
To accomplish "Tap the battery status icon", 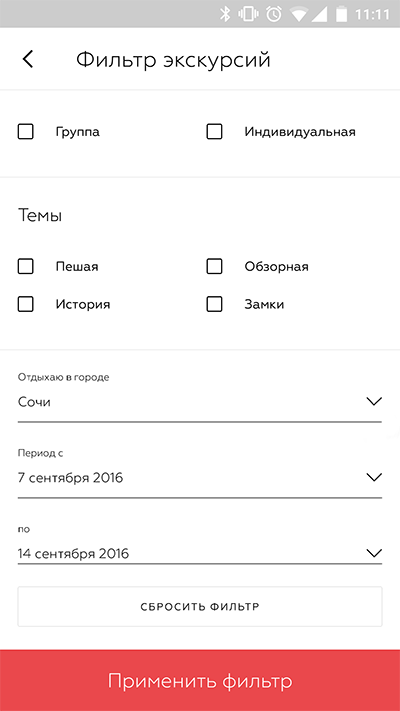I will 341,14.
